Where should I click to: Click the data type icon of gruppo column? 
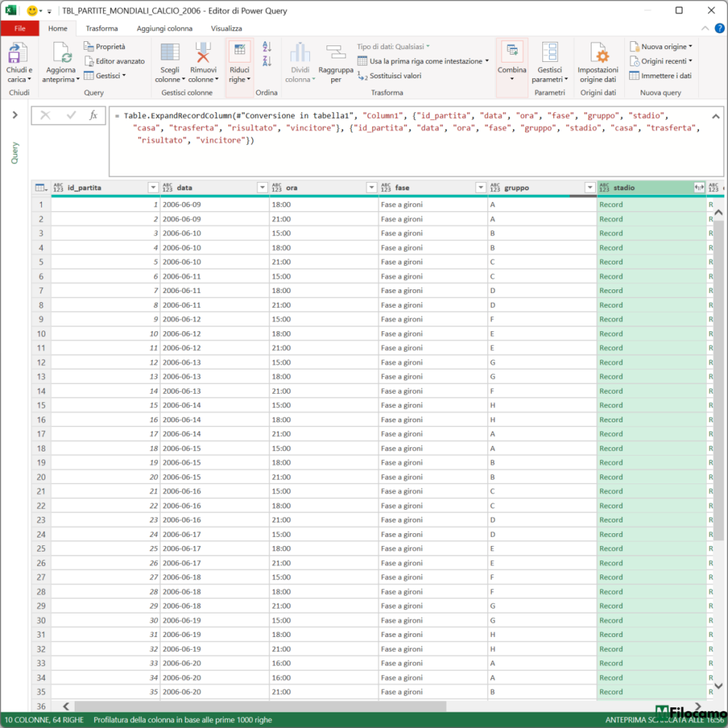[495, 188]
